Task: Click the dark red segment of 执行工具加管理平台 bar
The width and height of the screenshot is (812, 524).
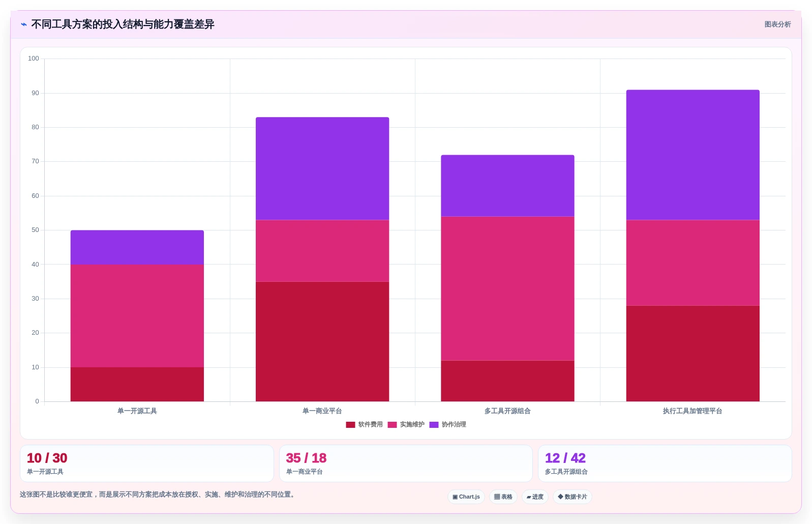Action: tap(693, 354)
